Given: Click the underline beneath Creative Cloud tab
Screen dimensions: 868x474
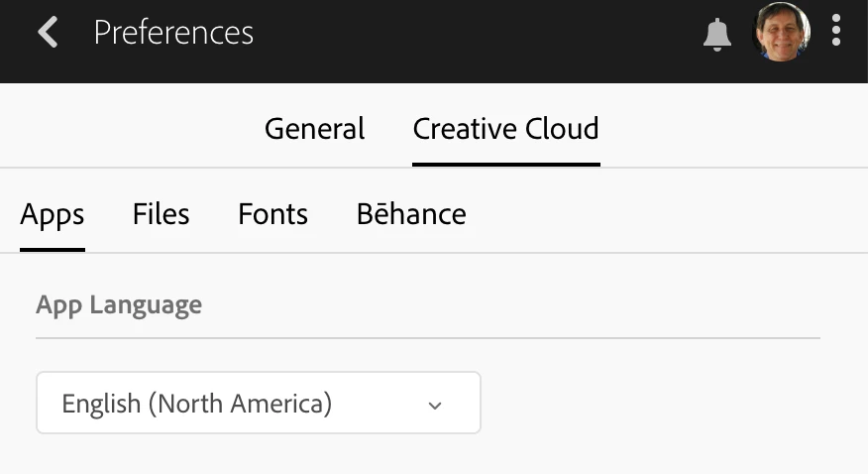Looking at the screenshot, I should 505,164.
